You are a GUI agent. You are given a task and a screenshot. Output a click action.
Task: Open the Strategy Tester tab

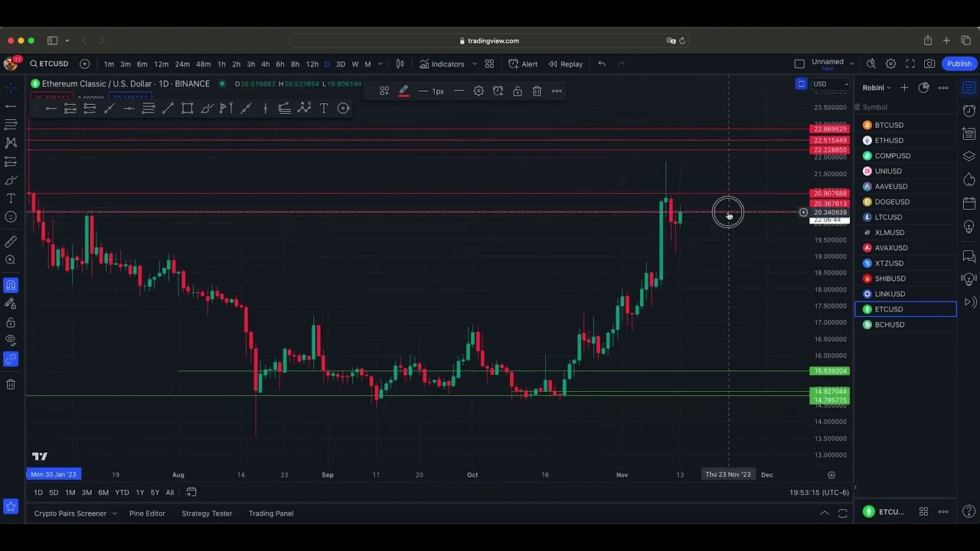pyautogui.click(x=207, y=514)
